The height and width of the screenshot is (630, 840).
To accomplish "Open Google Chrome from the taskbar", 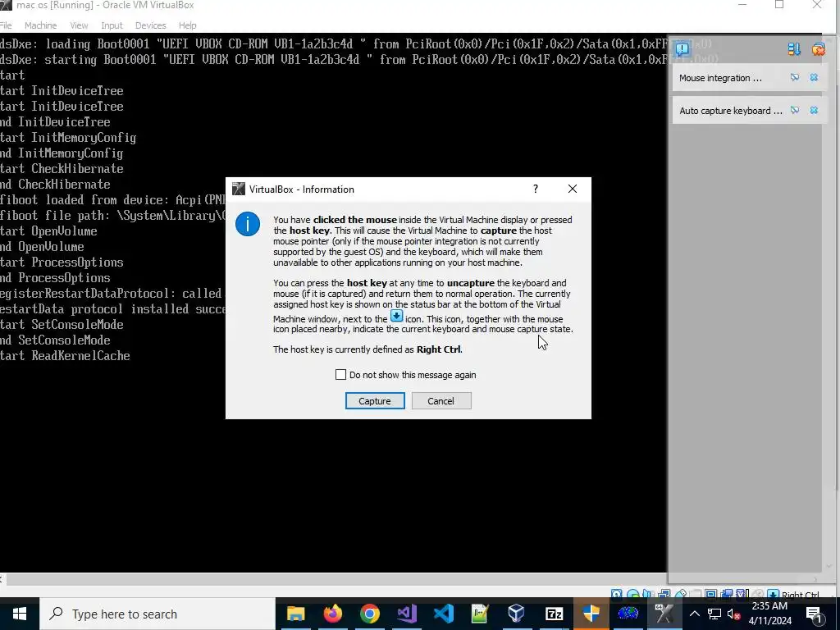I will pyautogui.click(x=370, y=614).
